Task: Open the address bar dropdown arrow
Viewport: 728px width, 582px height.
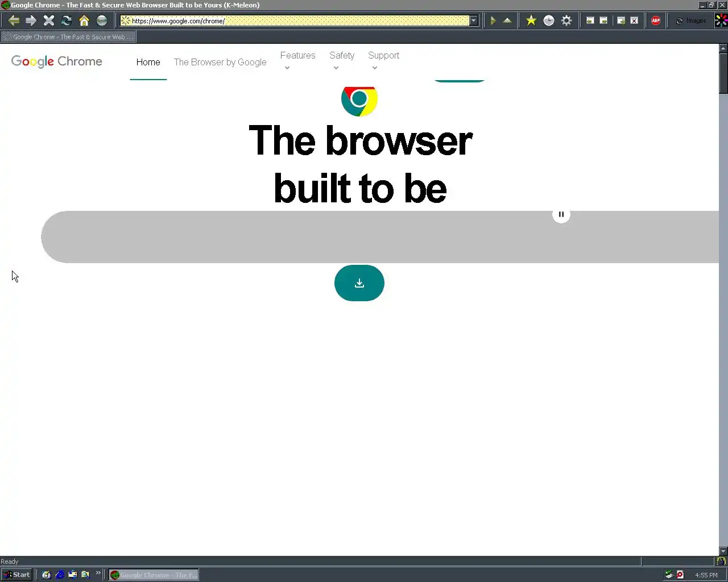Action: click(473, 20)
